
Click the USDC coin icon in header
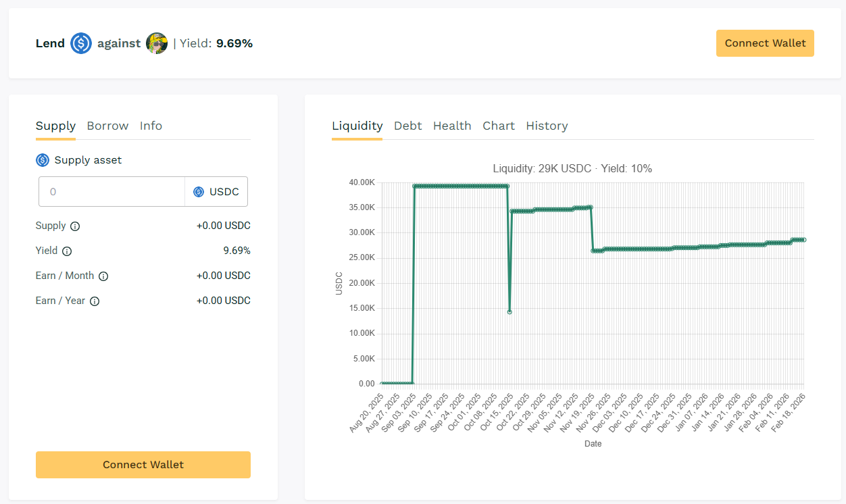point(81,43)
